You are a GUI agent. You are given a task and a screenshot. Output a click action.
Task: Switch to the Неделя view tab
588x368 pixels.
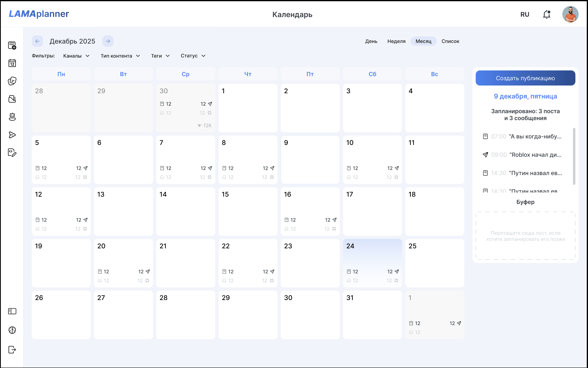pos(396,41)
